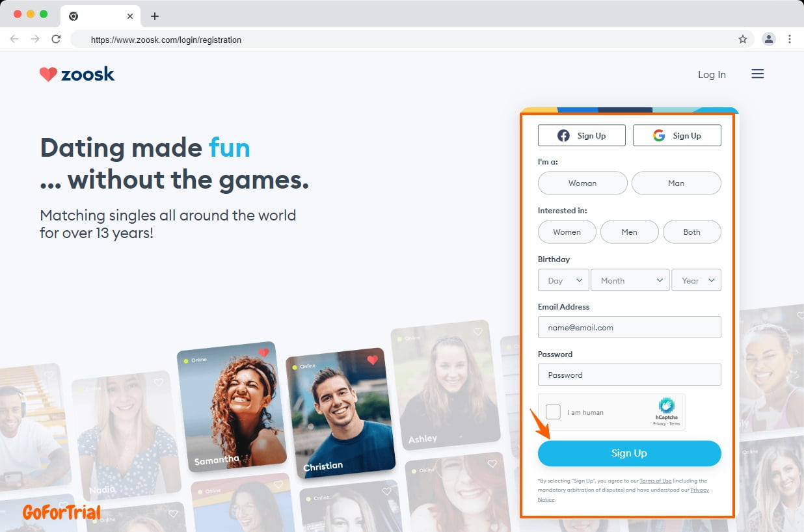This screenshot has height=532, width=804.
Task: Bookmark page using star icon
Action: coord(743,39)
